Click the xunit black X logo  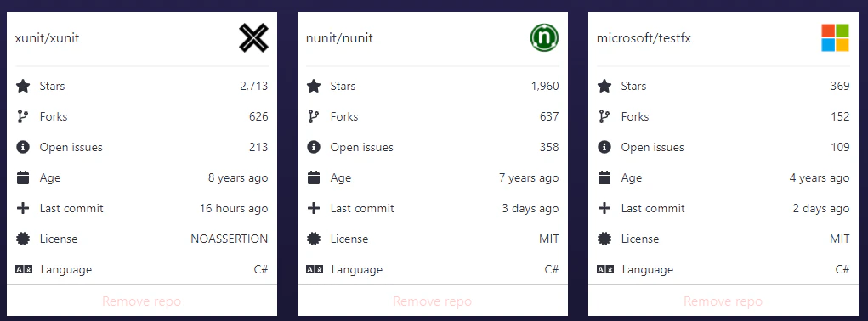pyautogui.click(x=253, y=38)
